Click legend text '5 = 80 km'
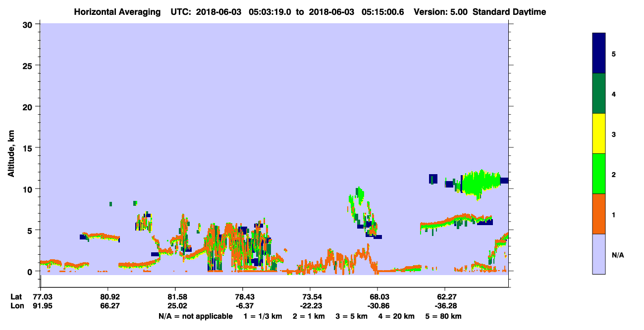Image resolution: width=644 pixels, height=330 pixels. point(443,316)
